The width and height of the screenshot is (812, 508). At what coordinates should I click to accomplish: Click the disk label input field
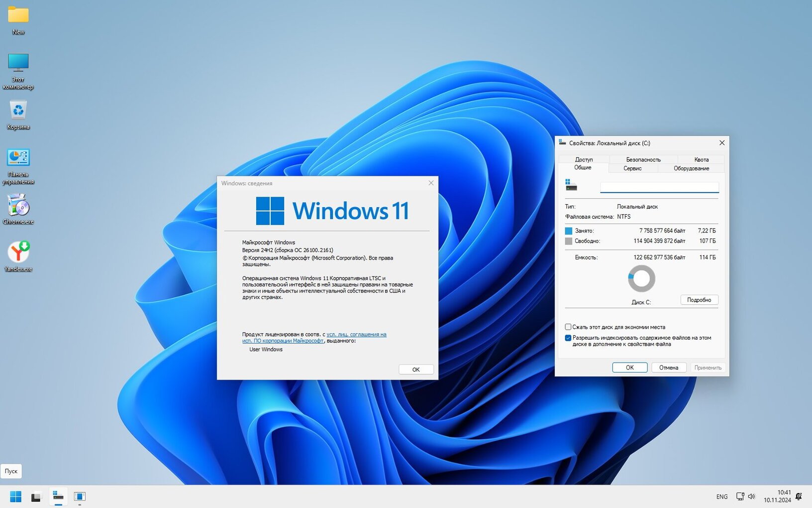[659, 187]
